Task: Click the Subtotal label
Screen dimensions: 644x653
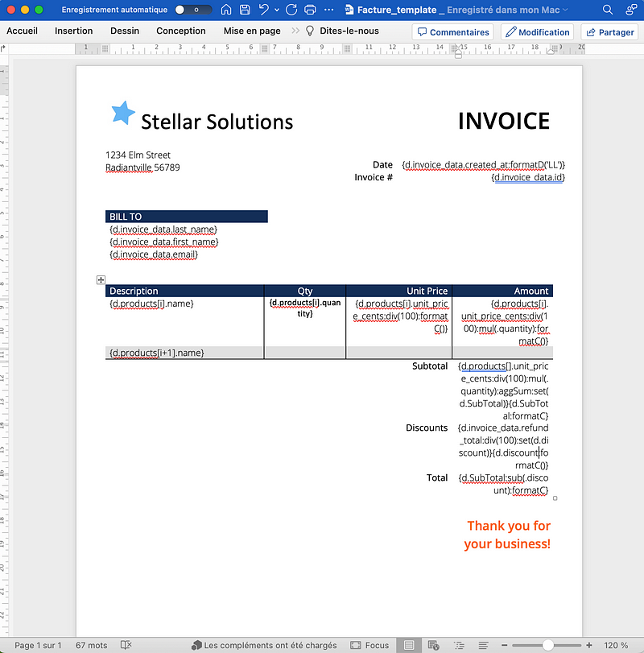Action: 430,366
